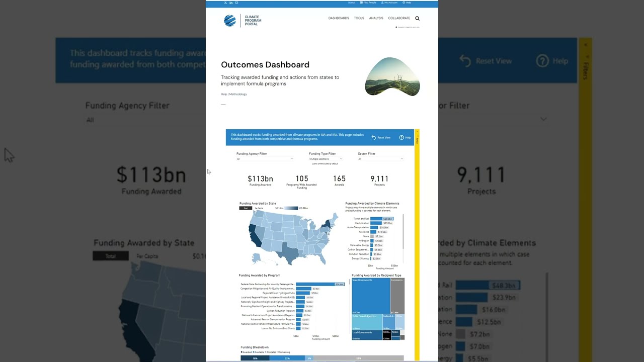Select the Carbon Reduction Program bar

click(300, 311)
